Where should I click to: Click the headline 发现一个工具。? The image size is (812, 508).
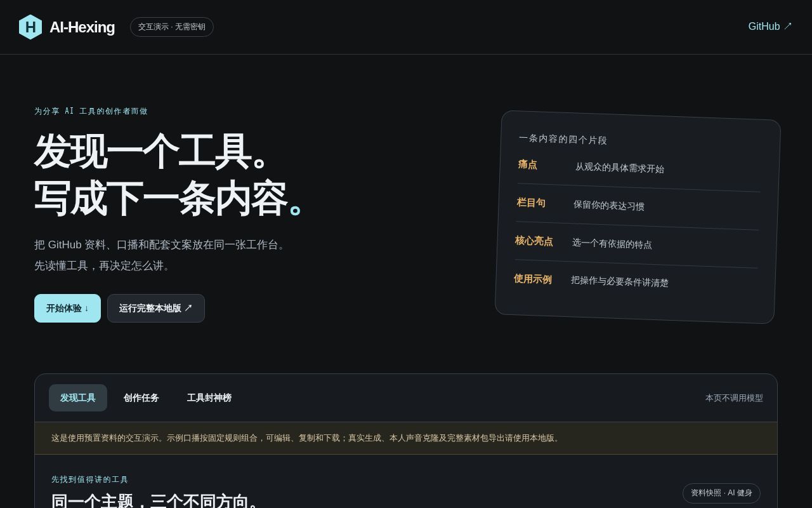(x=153, y=151)
